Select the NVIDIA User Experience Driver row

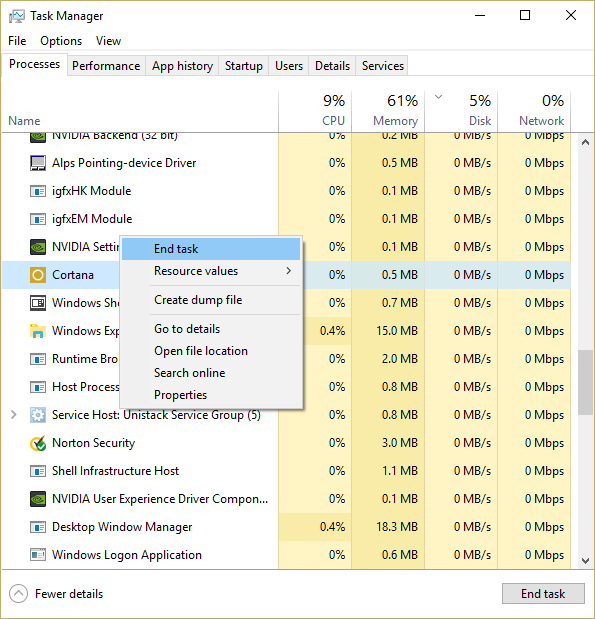286,499
